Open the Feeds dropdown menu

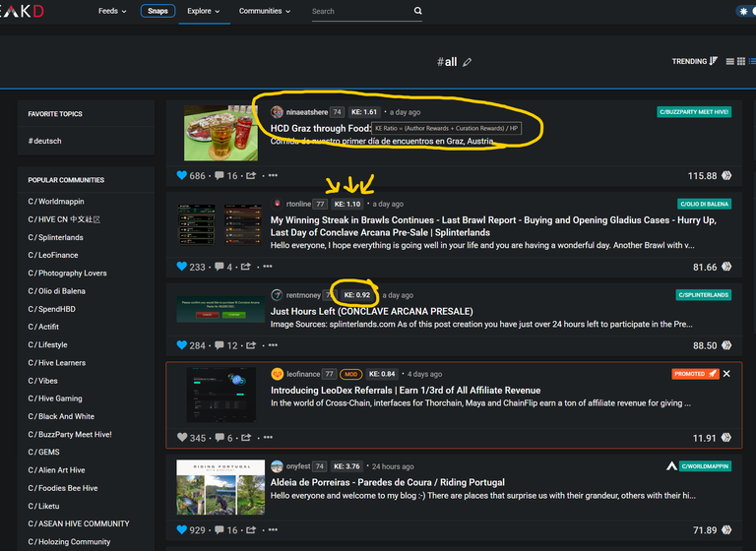112,11
